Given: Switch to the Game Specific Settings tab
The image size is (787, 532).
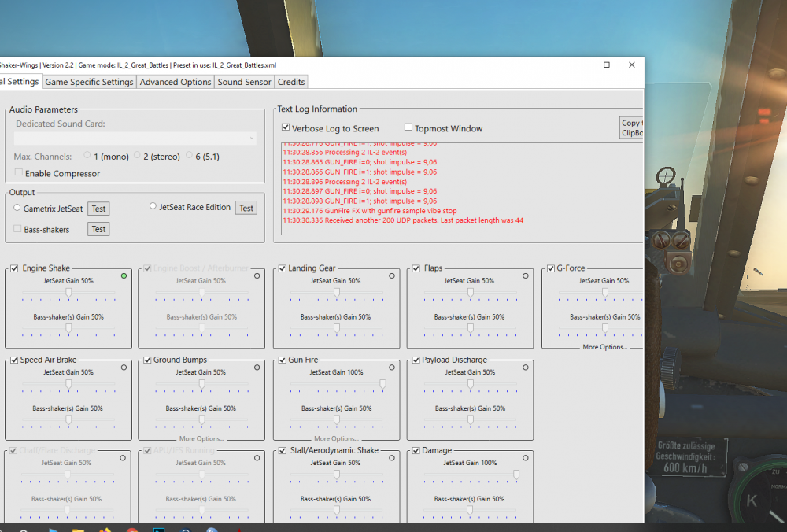Looking at the screenshot, I should click(89, 82).
